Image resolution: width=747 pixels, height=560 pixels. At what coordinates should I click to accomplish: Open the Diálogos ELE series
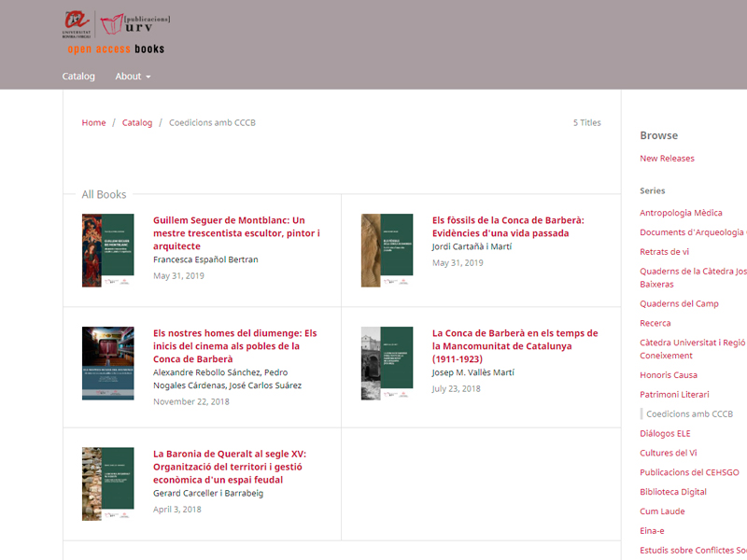(x=666, y=433)
